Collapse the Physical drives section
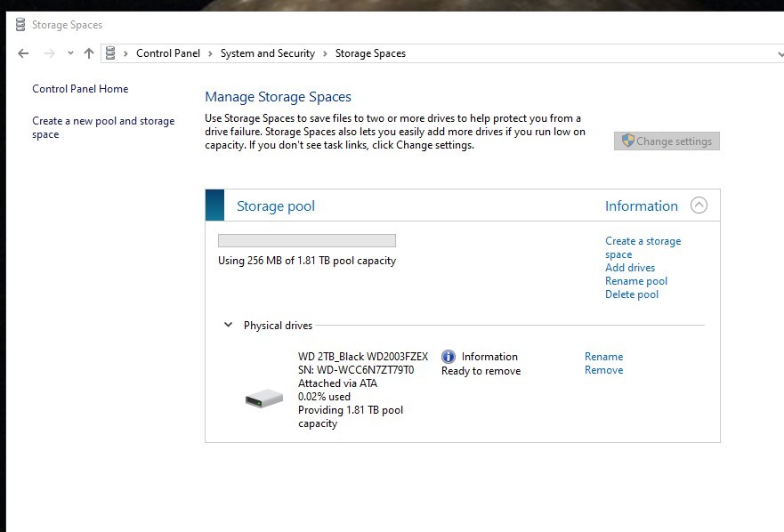The image size is (784, 532). [228, 325]
